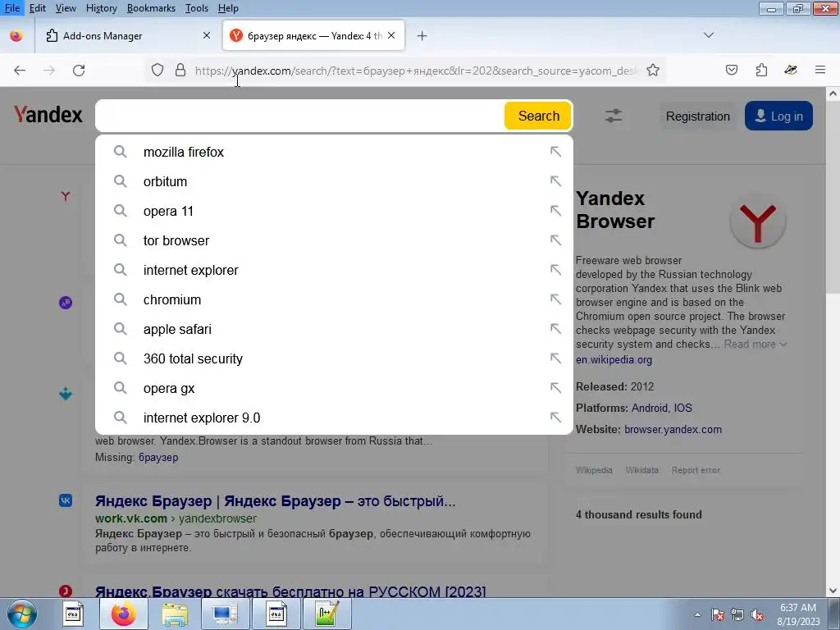Show hidden tray icons arrow
Viewport: 840px width, 630px height.
point(697,615)
